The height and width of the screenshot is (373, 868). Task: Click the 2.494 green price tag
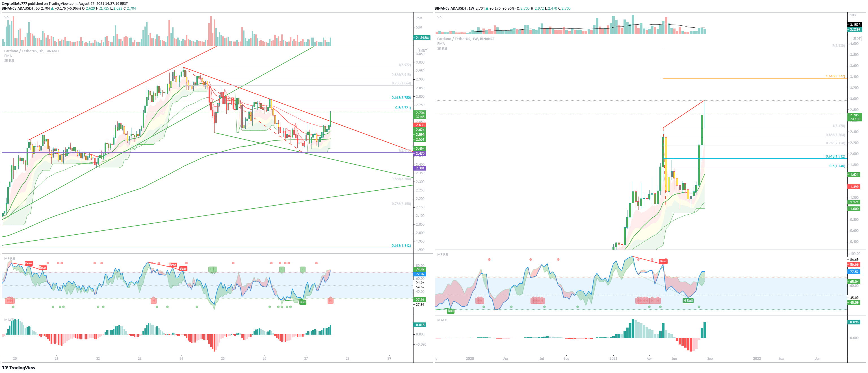click(420, 149)
